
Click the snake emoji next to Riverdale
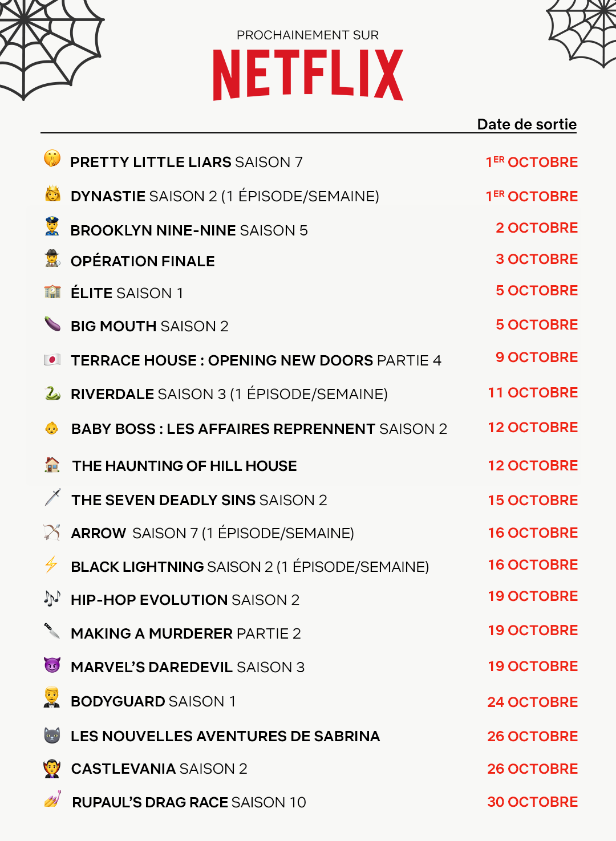click(x=52, y=393)
